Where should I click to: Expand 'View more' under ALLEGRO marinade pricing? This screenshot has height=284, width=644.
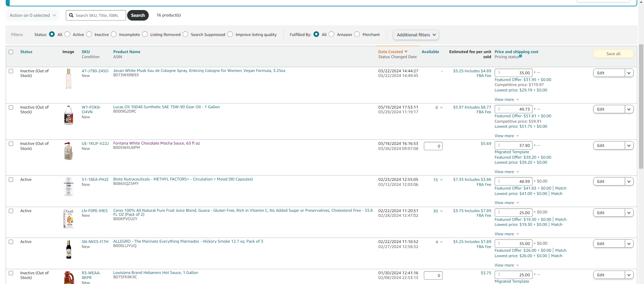coord(507,265)
